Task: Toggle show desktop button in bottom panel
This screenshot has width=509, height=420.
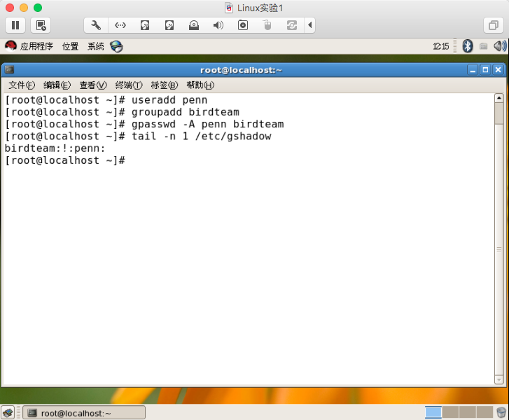Action: click(x=8, y=413)
